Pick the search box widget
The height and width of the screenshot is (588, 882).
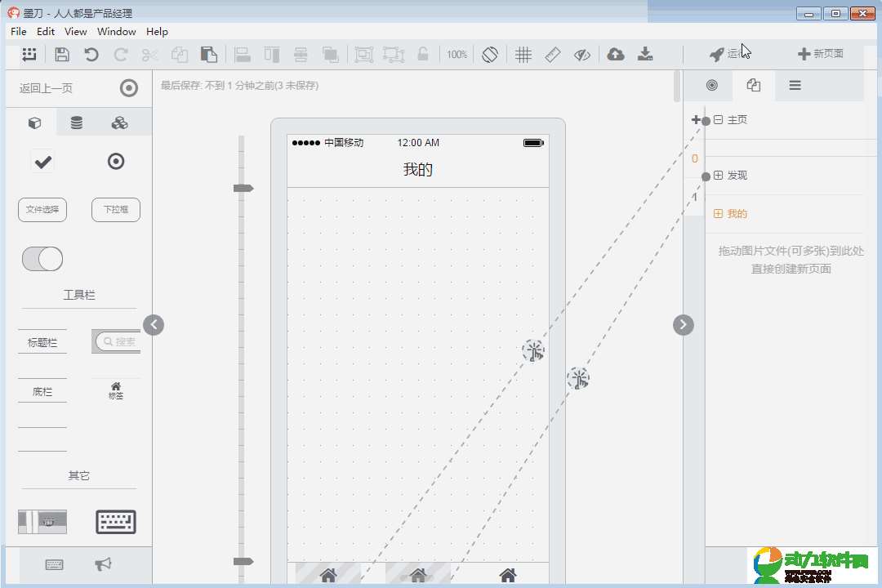(x=116, y=341)
